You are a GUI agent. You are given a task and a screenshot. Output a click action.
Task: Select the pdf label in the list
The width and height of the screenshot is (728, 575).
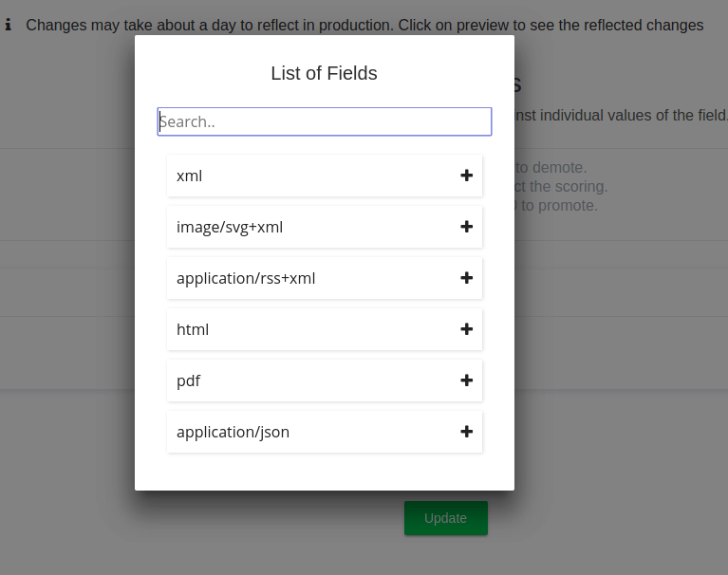click(x=188, y=380)
